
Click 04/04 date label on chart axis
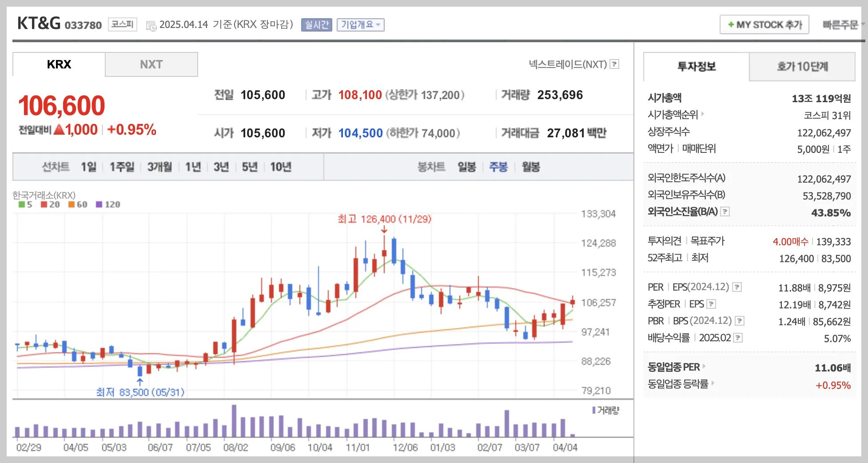pos(565,447)
